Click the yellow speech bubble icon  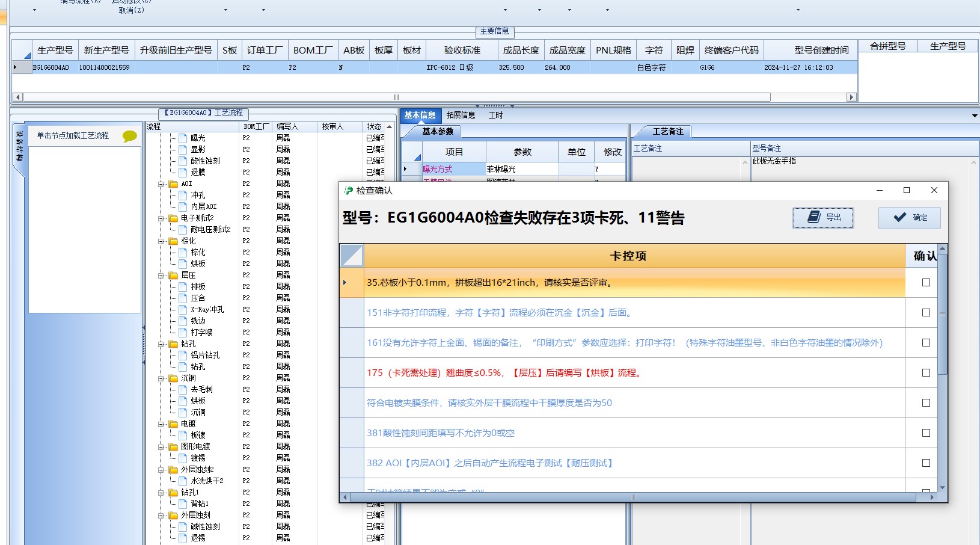click(129, 136)
